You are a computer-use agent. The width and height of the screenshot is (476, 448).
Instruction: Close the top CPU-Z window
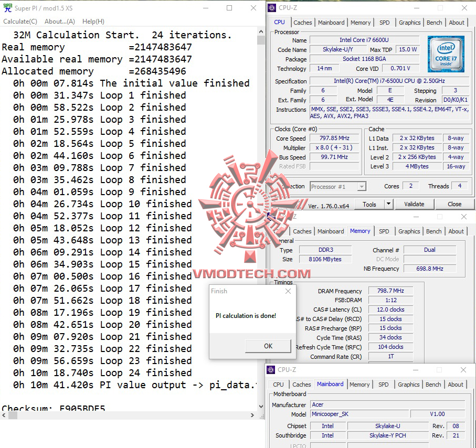point(464,8)
